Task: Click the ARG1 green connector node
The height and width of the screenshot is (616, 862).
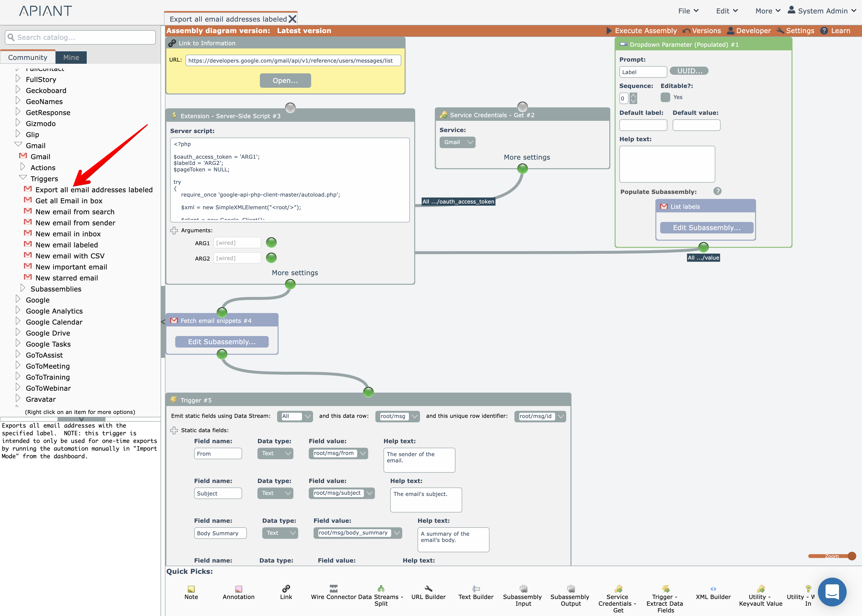Action: (271, 242)
